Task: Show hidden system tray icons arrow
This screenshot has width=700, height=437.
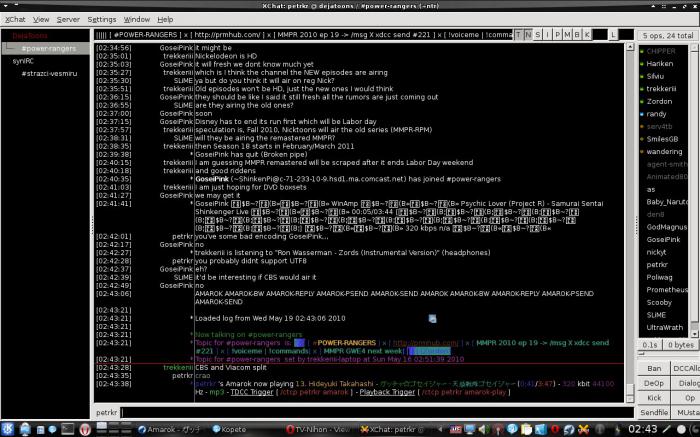Action: pos(440,429)
